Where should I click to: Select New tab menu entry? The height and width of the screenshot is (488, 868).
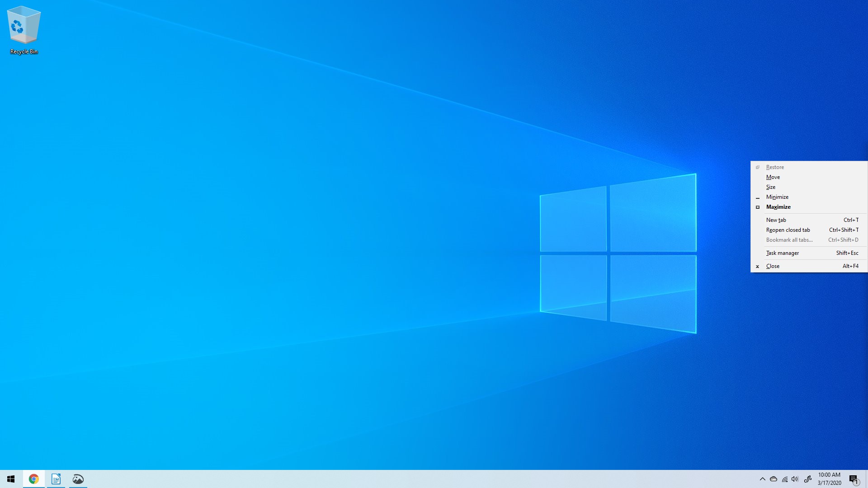click(809, 220)
